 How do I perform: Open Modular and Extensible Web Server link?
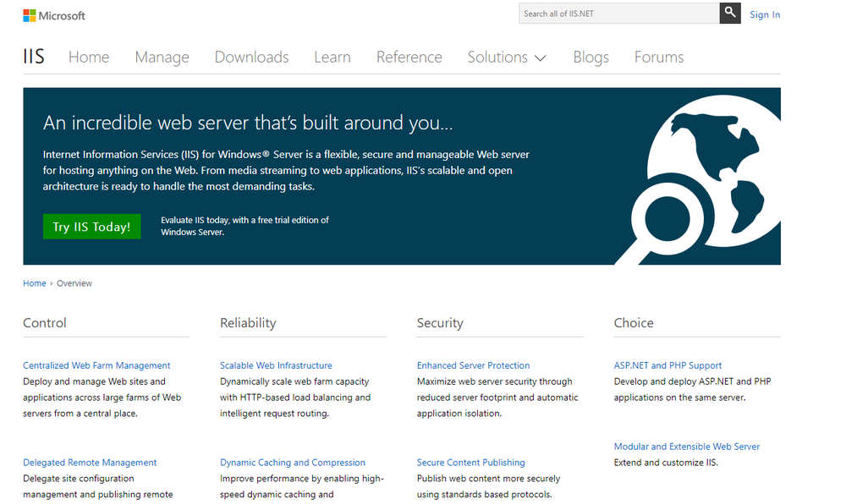[686, 446]
